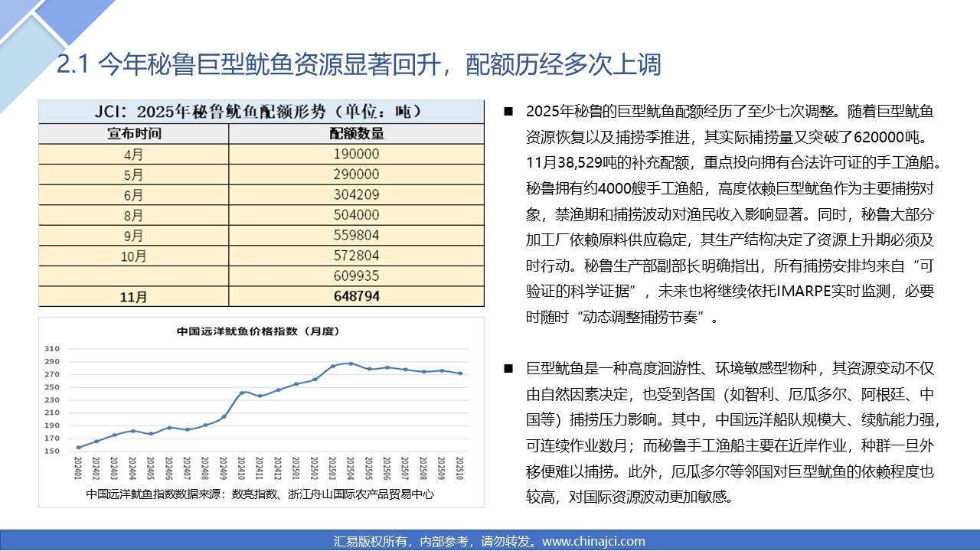Image resolution: width=980 pixels, height=551 pixels.
Task: Click the bold 648794 value
Action: point(356,295)
